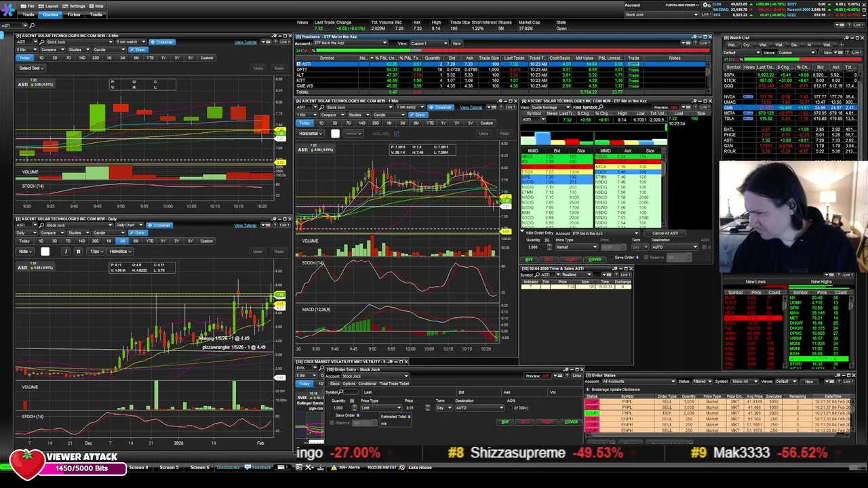Image resolution: width=868 pixels, height=488 pixels.
Task: Toggle Crosshair in the 5 Min chart window
Action: click(x=162, y=42)
